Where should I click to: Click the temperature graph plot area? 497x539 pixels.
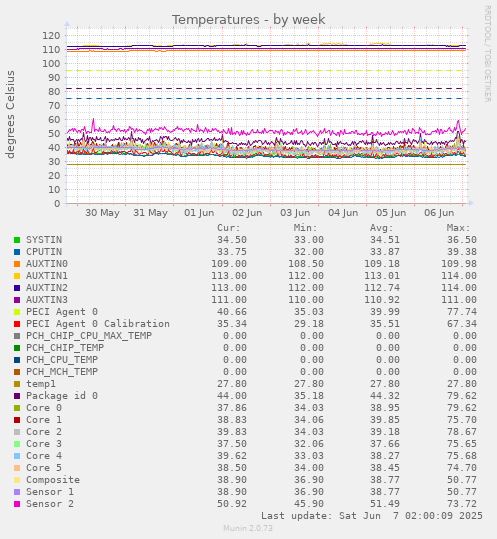coord(267,116)
